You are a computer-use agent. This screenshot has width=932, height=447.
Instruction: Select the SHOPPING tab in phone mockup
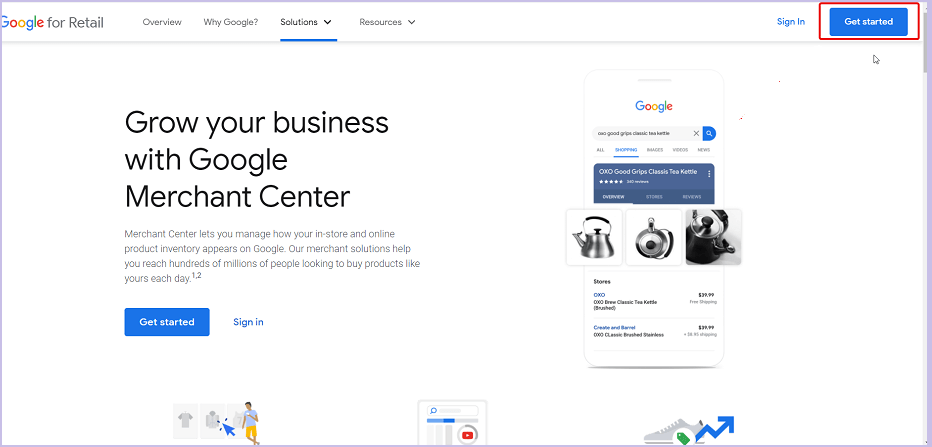[x=626, y=150]
